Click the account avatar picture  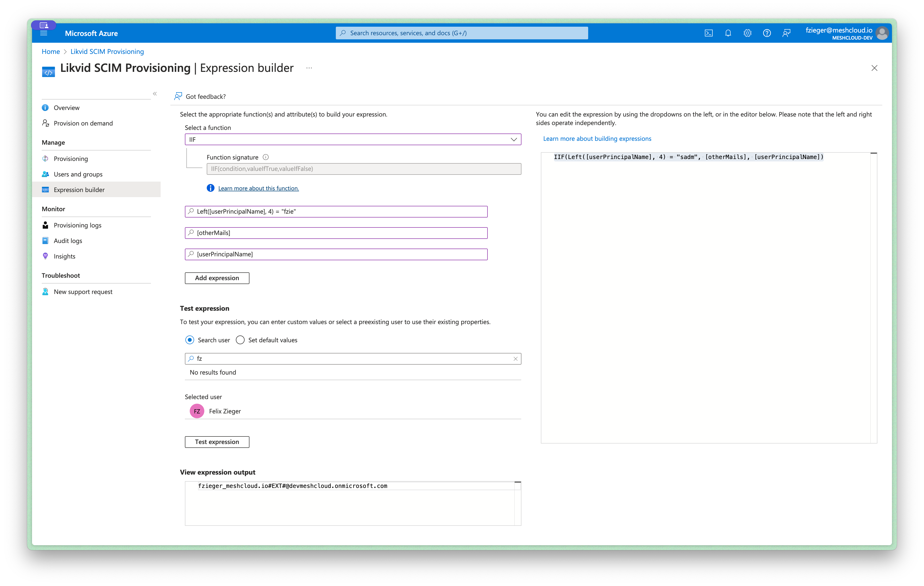click(x=882, y=33)
